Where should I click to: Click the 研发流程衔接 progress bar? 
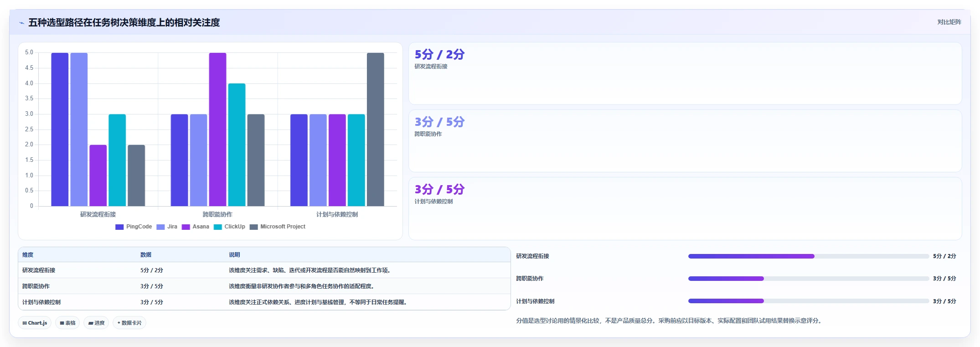coord(809,256)
